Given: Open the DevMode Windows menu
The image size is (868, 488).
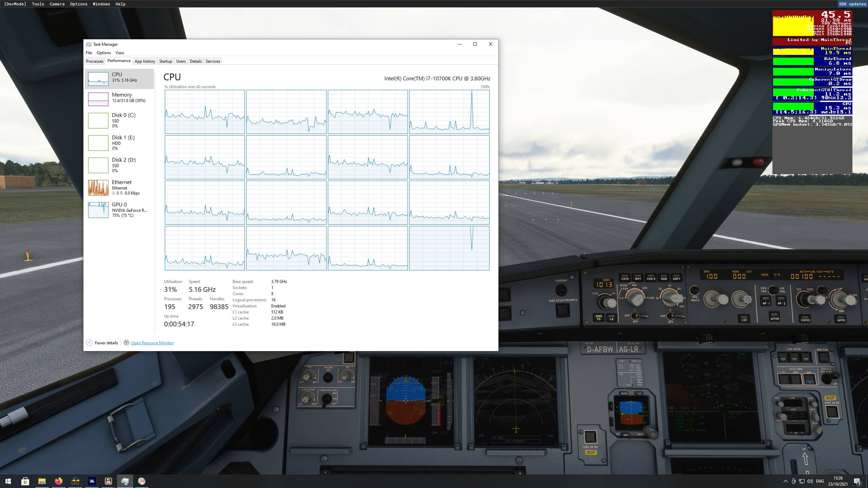Looking at the screenshot, I should coord(101,4).
